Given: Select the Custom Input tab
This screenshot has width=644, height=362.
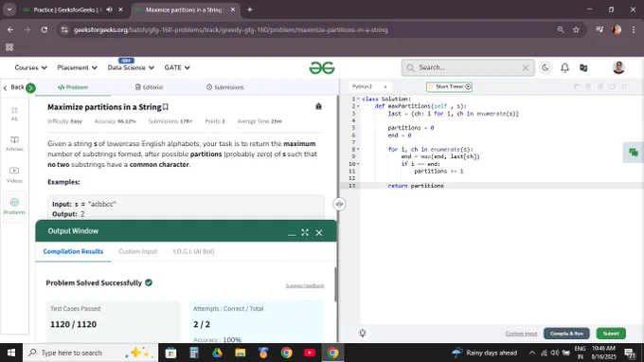Looking at the screenshot, I should click(x=137, y=251).
